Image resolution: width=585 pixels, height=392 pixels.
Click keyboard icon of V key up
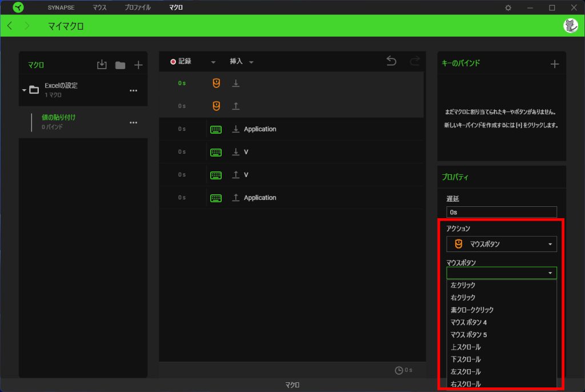(x=216, y=175)
